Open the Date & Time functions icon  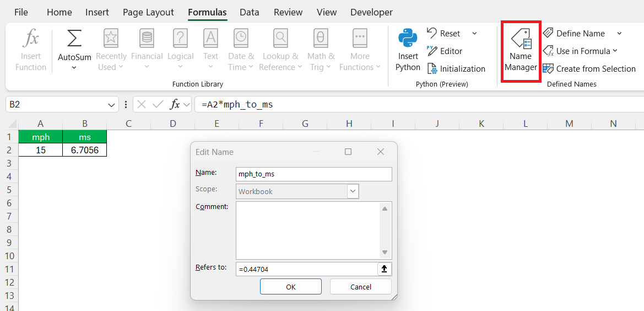[x=241, y=39]
